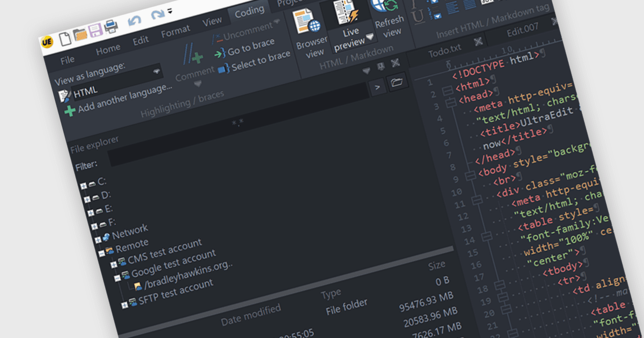
Task: Click the browse folder icon button
Action: (397, 82)
